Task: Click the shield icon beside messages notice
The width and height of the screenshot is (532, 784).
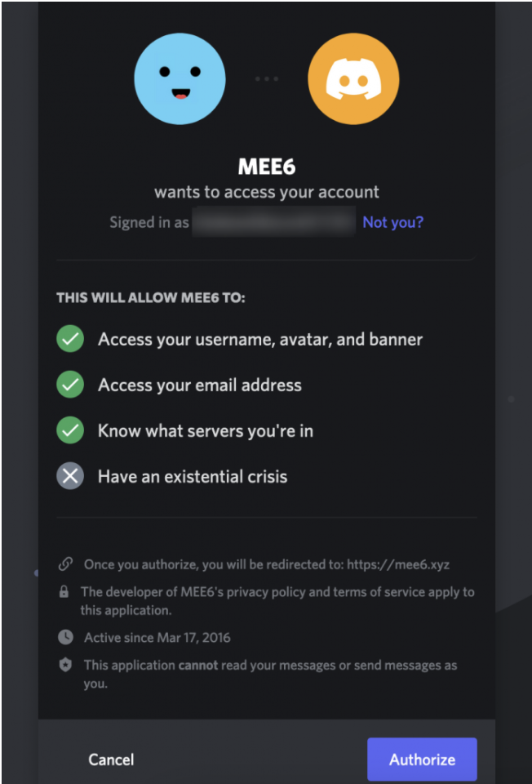Action: click(65, 665)
